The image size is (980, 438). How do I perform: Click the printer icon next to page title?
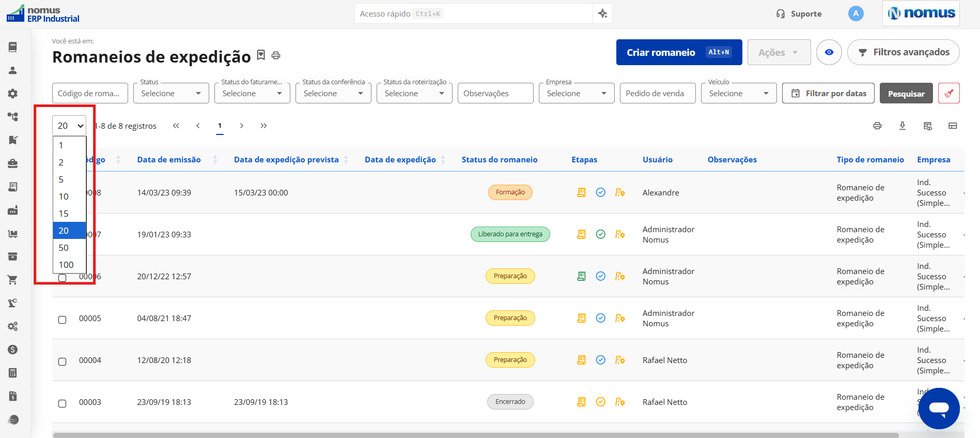tap(276, 55)
